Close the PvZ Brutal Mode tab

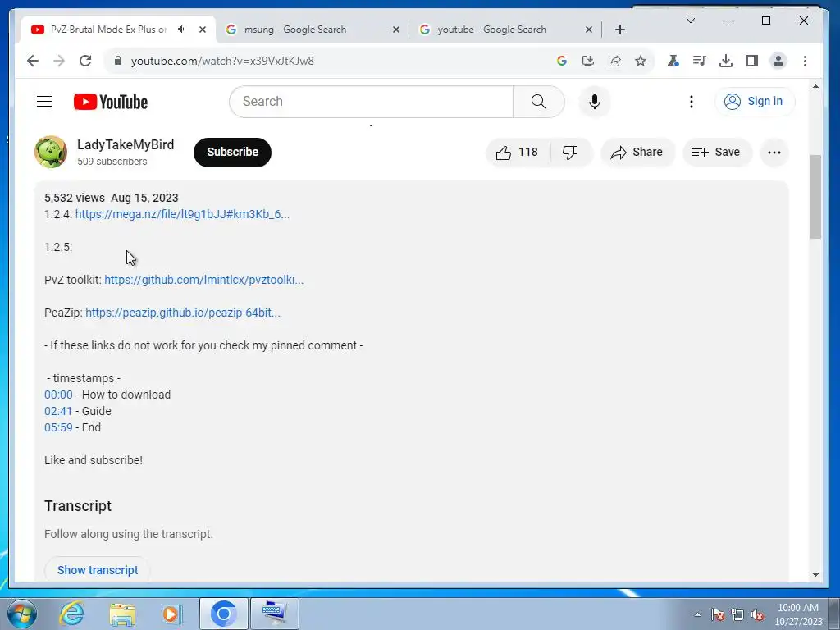pyautogui.click(x=203, y=30)
